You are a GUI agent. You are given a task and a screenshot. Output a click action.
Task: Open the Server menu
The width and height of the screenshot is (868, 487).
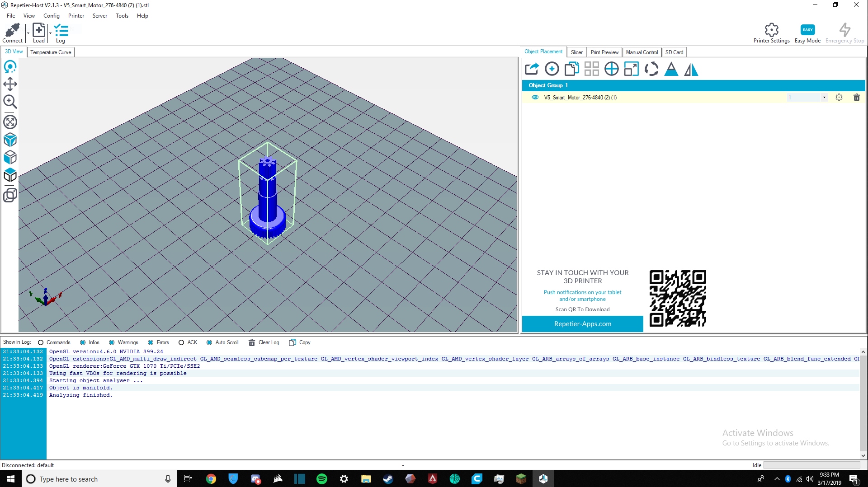100,16
